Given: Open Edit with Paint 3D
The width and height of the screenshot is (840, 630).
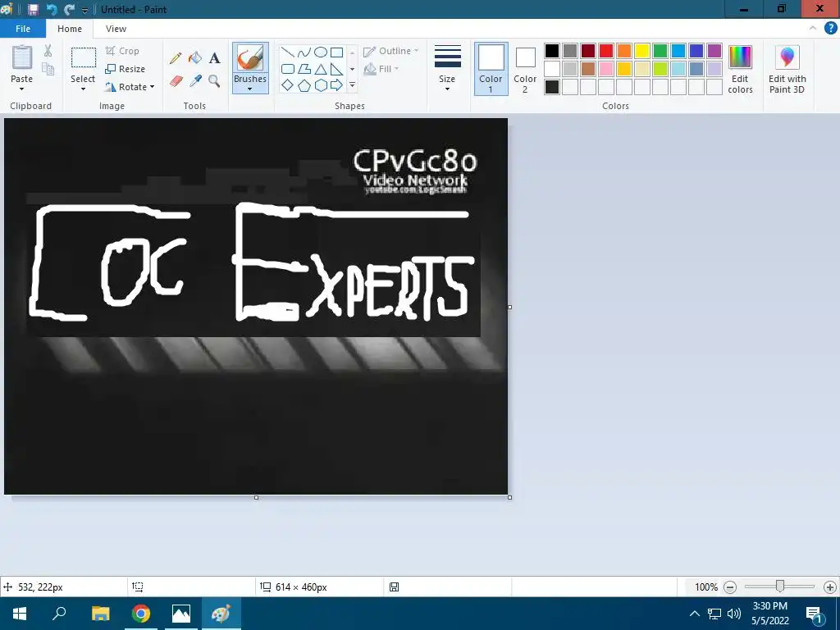Looking at the screenshot, I should (787, 70).
